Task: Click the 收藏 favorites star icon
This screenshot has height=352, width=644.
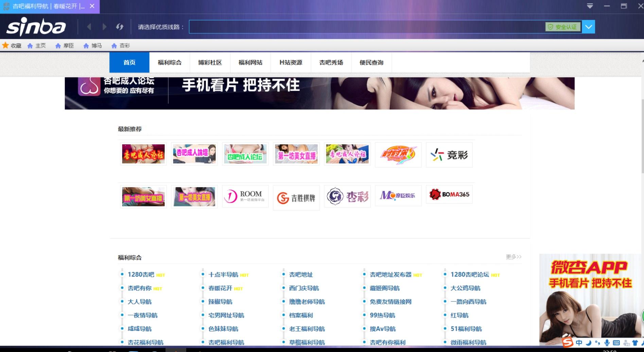Action: click(5, 45)
